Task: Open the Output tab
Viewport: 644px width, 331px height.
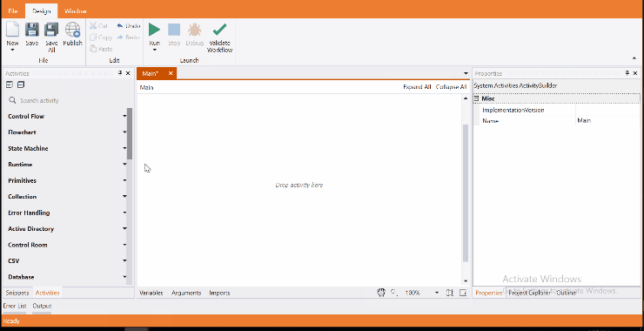Action: pyautogui.click(x=42, y=306)
